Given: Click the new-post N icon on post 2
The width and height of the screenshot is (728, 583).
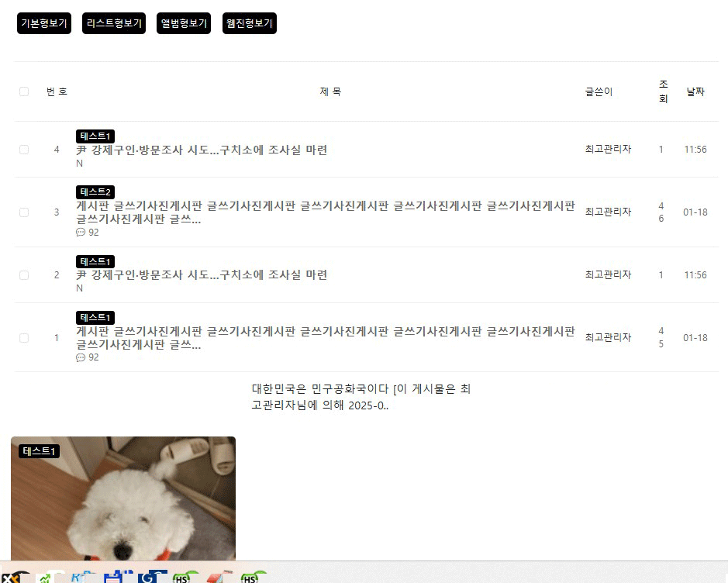Looking at the screenshot, I should tap(79, 288).
